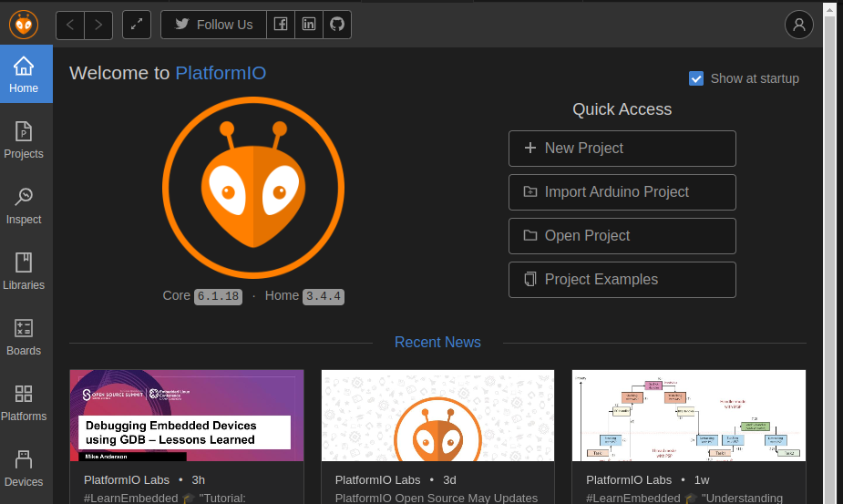Open the GitHub icon link
Screen dimensions: 843x504
pyautogui.click(x=337, y=25)
